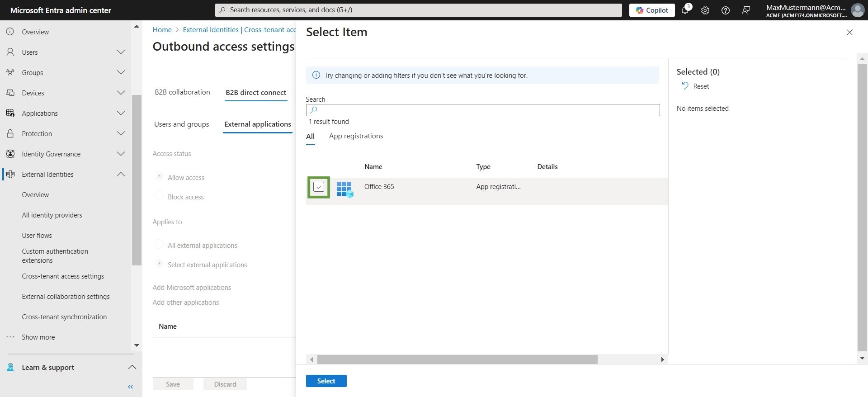Image resolution: width=868 pixels, height=397 pixels.
Task: Click the Reset undo arrow icon
Action: (685, 86)
